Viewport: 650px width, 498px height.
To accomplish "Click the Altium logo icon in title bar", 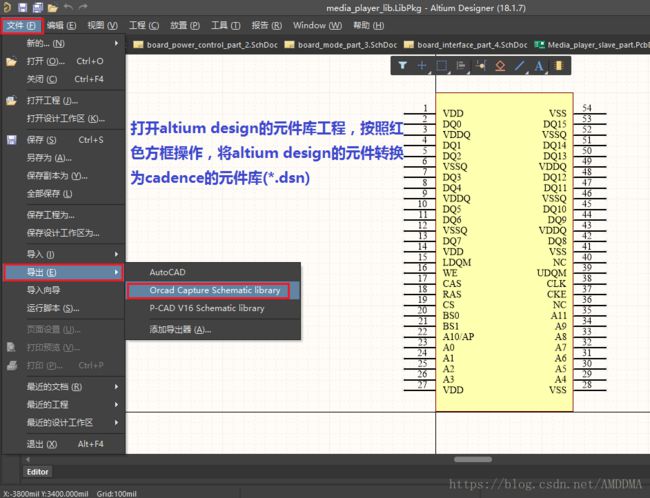I will (7, 7).
